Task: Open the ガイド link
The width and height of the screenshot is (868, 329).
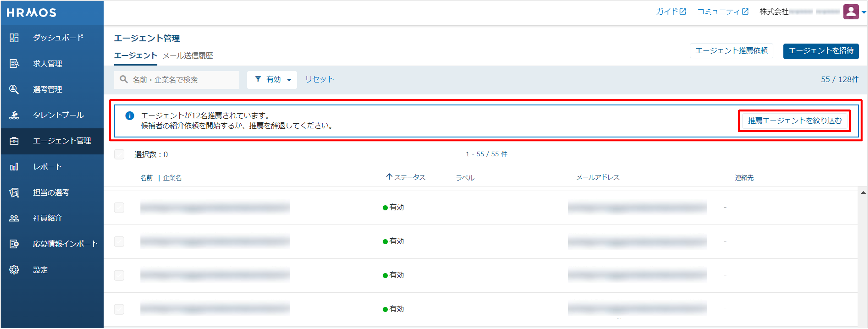Action: tap(671, 12)
